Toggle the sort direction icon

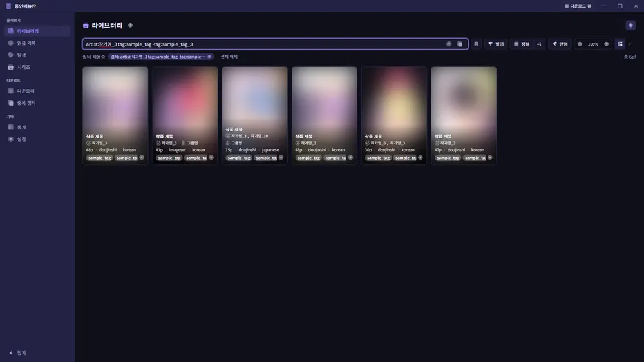[539, 44]
